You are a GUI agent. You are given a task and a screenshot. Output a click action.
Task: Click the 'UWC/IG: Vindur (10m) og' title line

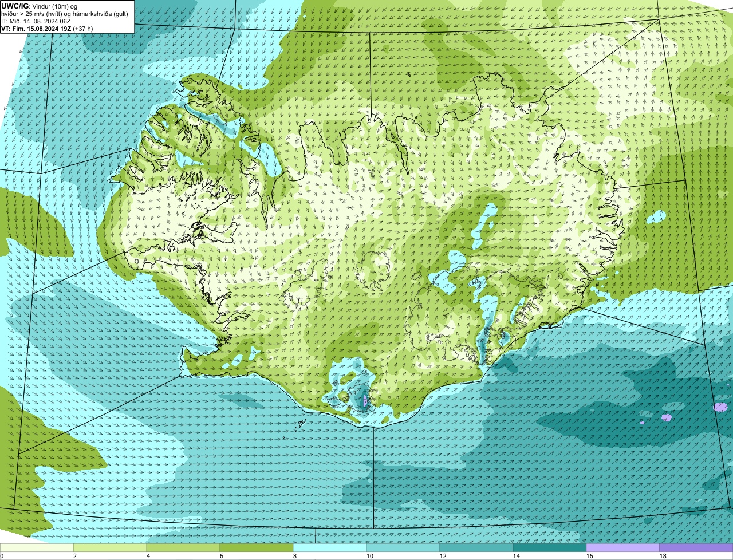[40, 6]
